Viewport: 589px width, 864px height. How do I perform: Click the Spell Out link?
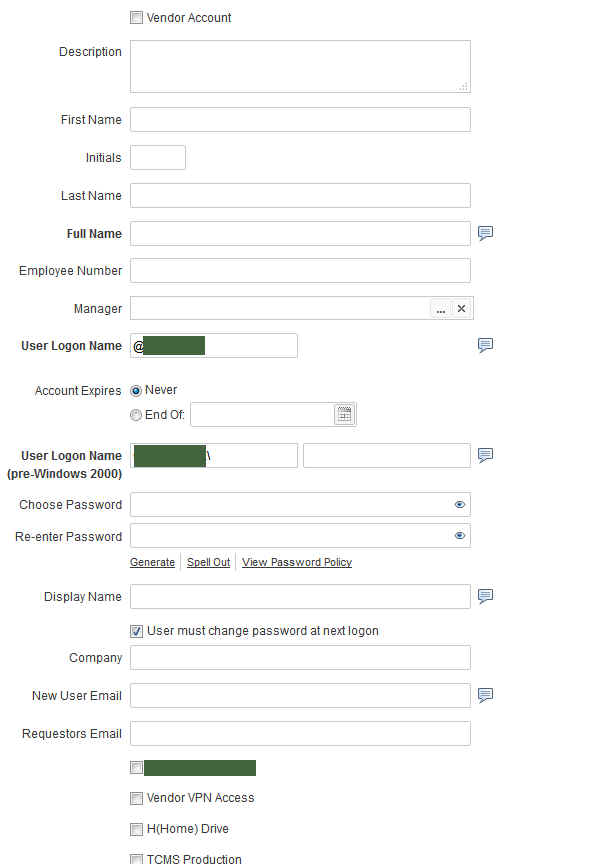click(208, 562)
